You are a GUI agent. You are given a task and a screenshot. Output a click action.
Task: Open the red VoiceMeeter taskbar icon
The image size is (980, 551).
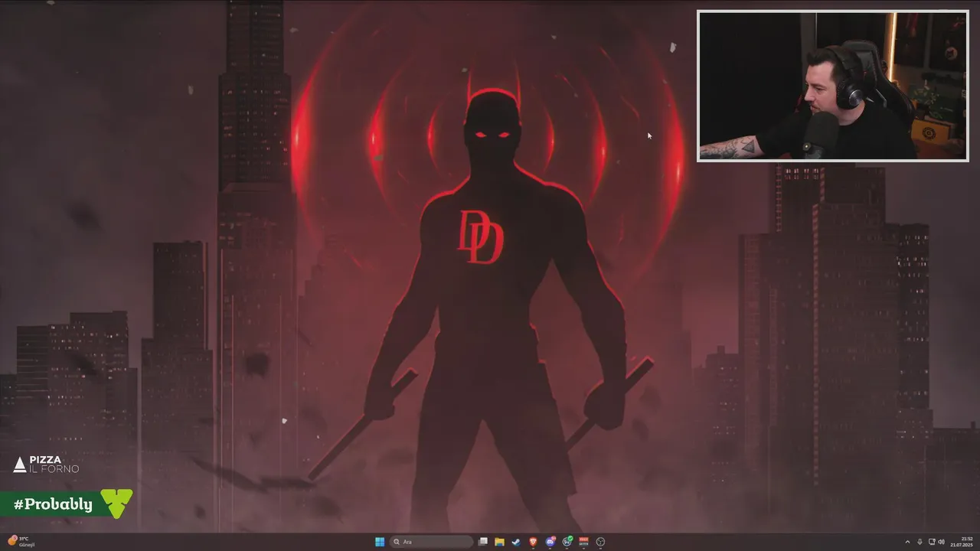point(583,541)
